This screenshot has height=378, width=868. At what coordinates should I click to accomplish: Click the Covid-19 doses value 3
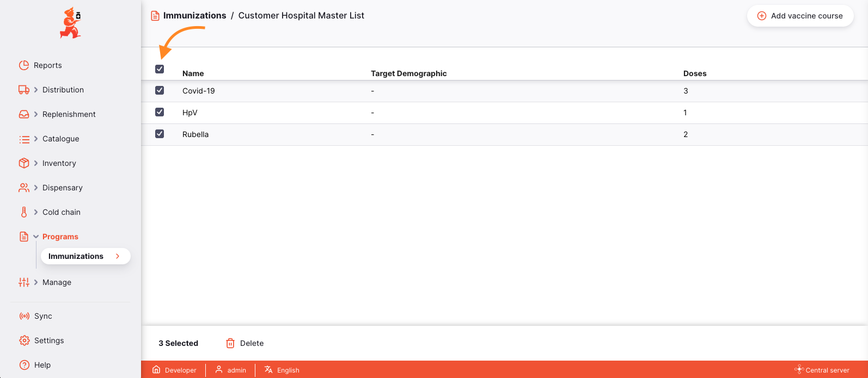pos(686,91)
